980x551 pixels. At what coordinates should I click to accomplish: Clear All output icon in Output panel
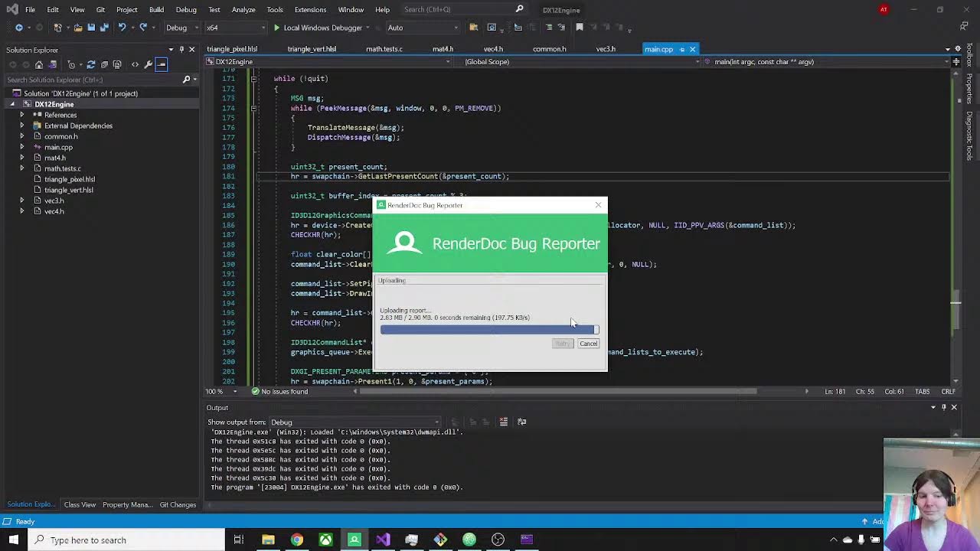pyautogui.click(x=503, y=422)
